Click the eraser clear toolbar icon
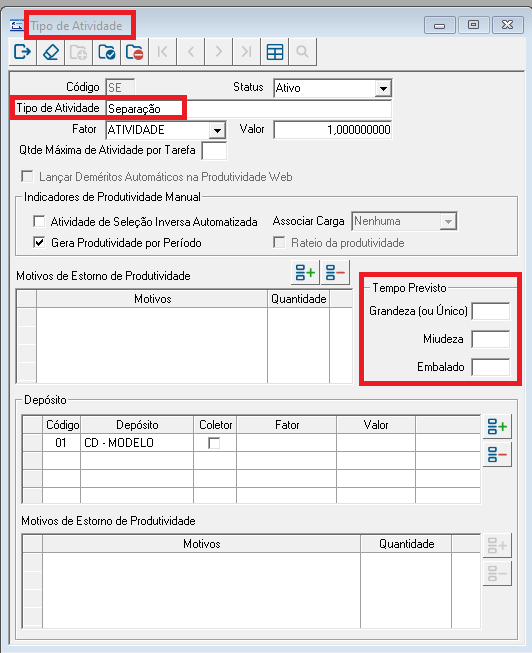 click(50, 52)
